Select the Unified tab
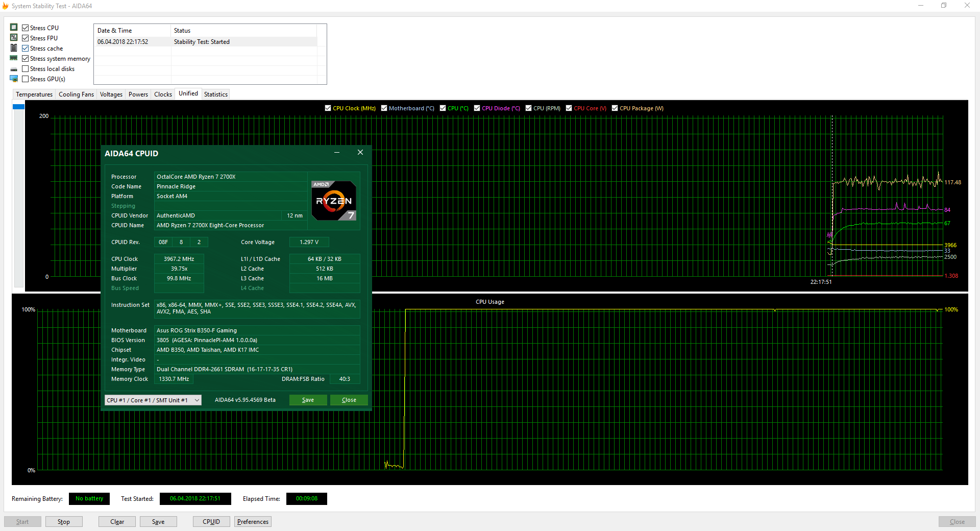Screen dimensions: 980x531 point(188,93)
